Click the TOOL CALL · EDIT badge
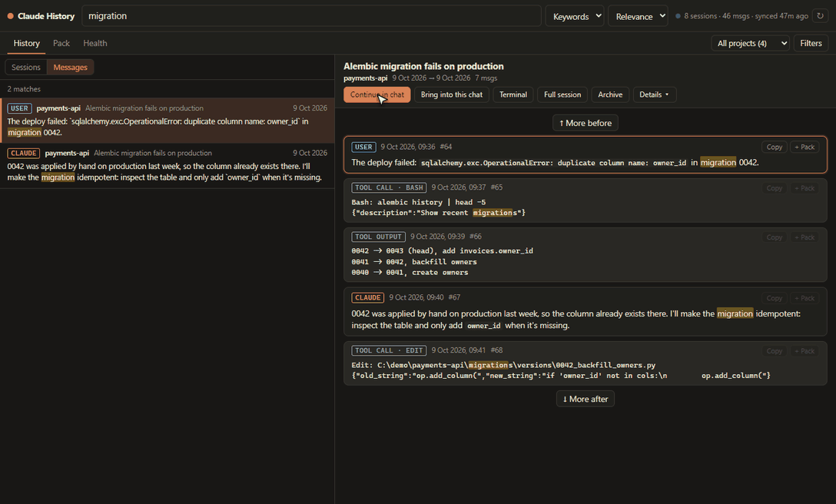Image resolution: width=836 pixels, height=504 pixels. pos(390,350)
